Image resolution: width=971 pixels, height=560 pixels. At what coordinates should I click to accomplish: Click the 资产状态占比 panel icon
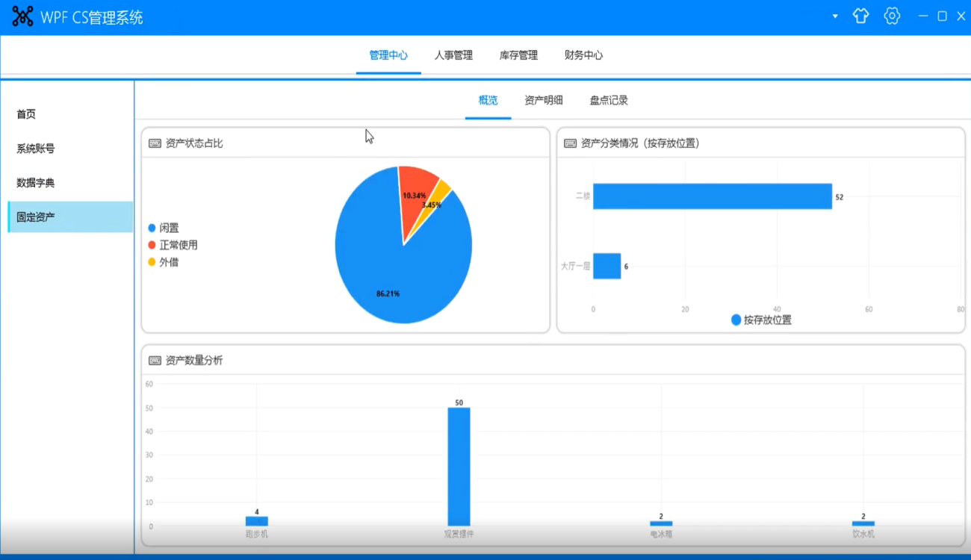tap(155, 143)
